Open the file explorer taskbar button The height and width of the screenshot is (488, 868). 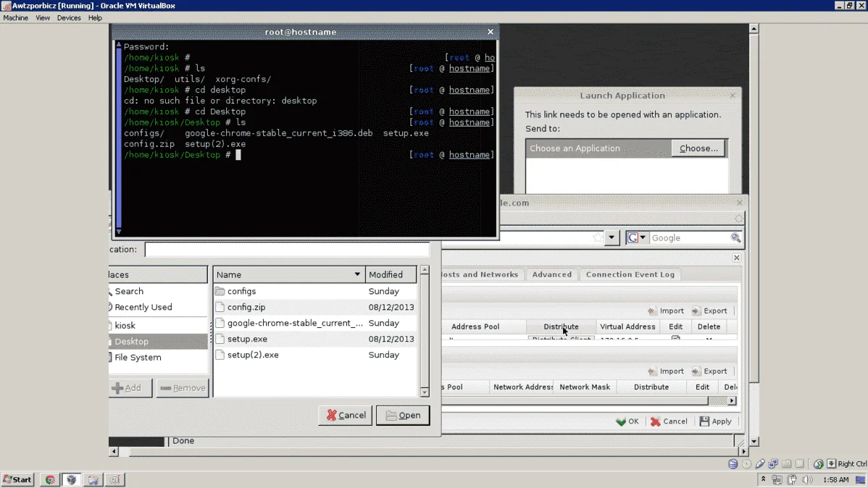click(93, 480)
